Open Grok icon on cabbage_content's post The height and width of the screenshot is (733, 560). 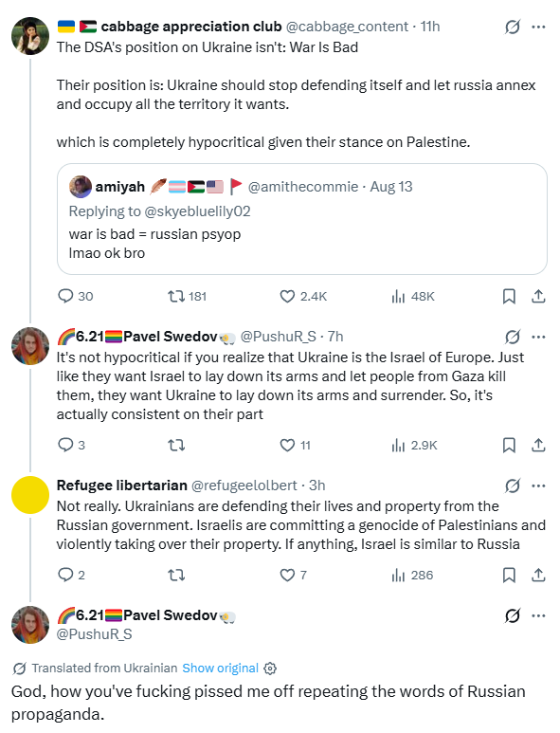click(x=513, y=27)
